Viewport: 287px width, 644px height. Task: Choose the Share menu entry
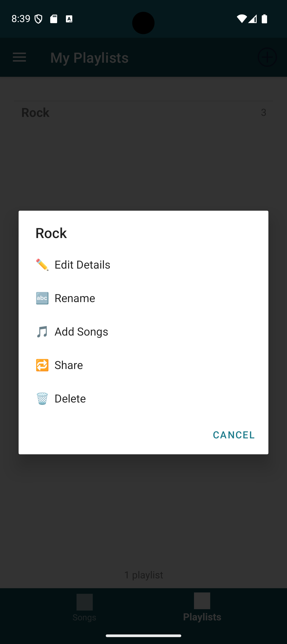coord(69,365)
